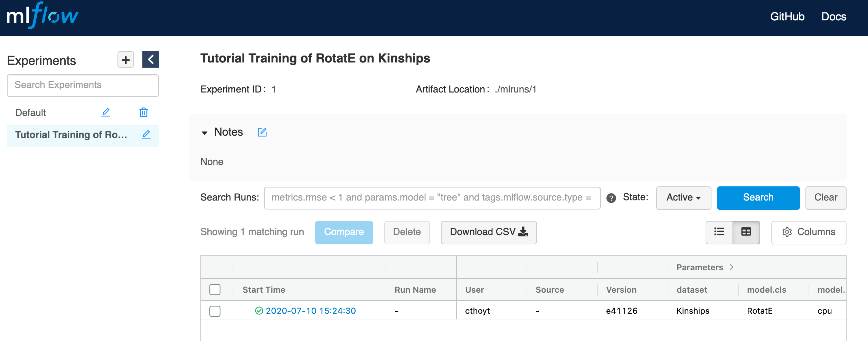This screenshot has height=341, width=868.
Task: Open the 2020-07-10 15:24:30 run link
Action: pos(311,311)
